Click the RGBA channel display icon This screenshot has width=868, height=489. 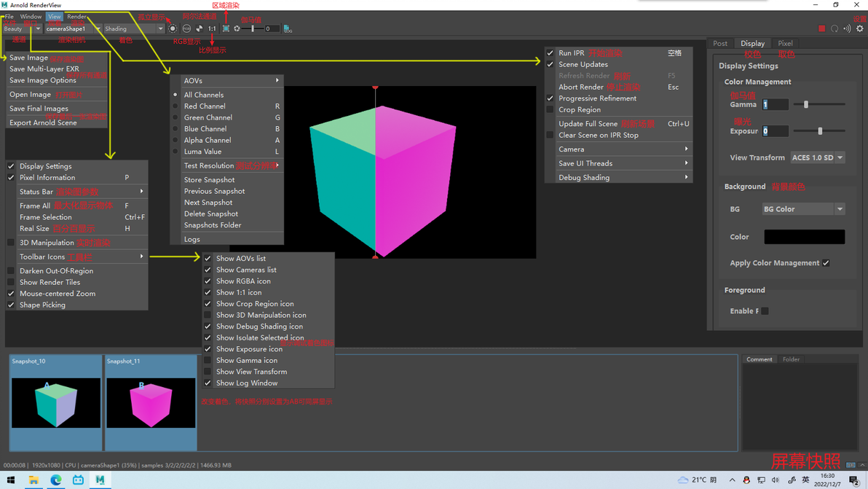(186, 28)
